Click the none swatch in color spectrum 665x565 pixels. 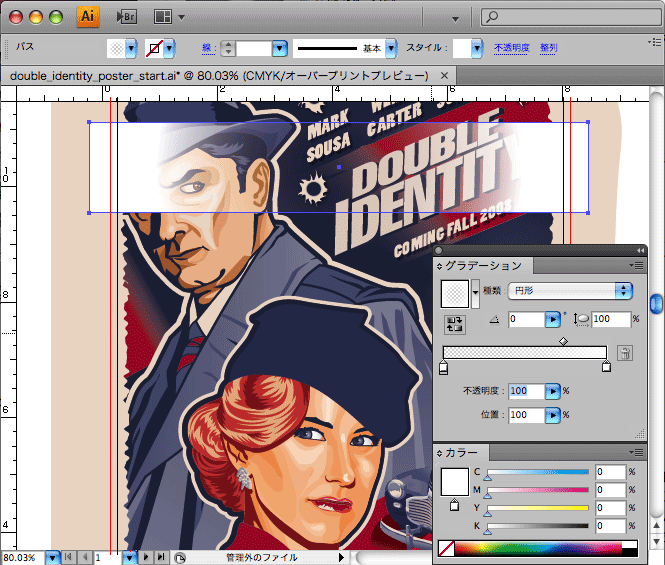point(446,548)
